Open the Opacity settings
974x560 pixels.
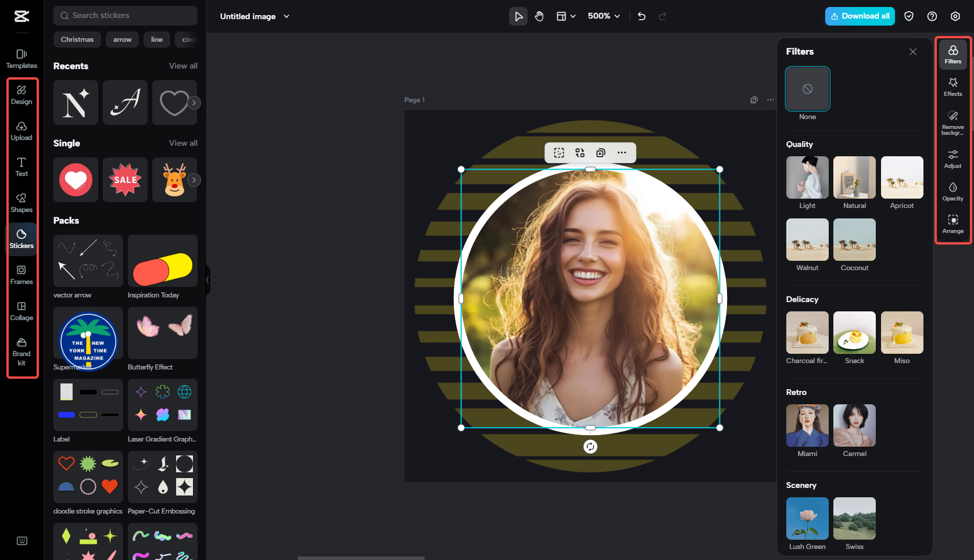952,192
